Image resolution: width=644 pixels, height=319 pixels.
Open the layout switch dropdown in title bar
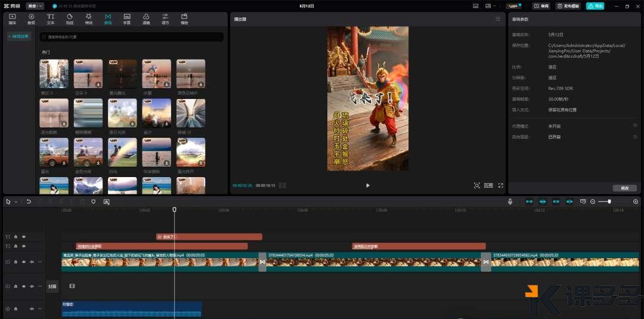[x=490, y=6]
